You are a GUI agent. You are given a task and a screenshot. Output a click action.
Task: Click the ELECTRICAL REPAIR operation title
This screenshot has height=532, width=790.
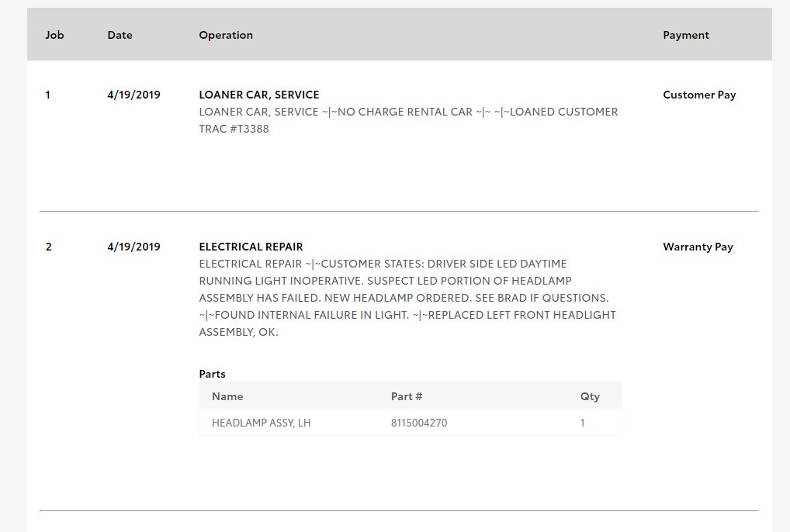[251, 247]
